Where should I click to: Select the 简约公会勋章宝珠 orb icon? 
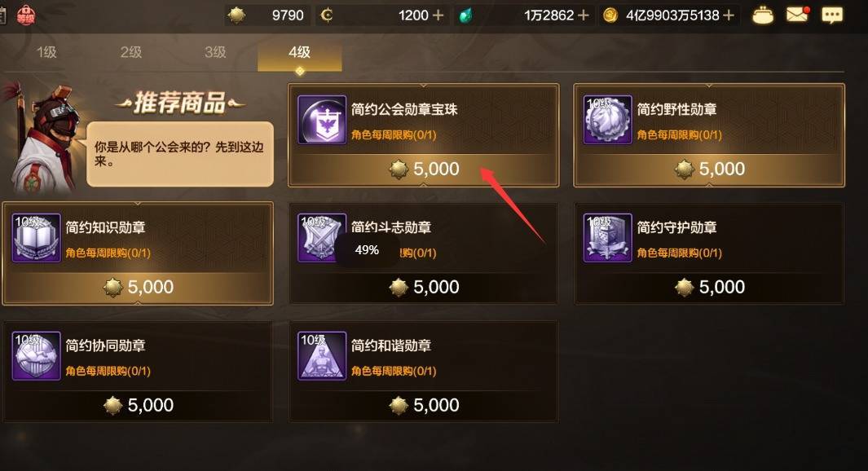[x=322, y=120]
